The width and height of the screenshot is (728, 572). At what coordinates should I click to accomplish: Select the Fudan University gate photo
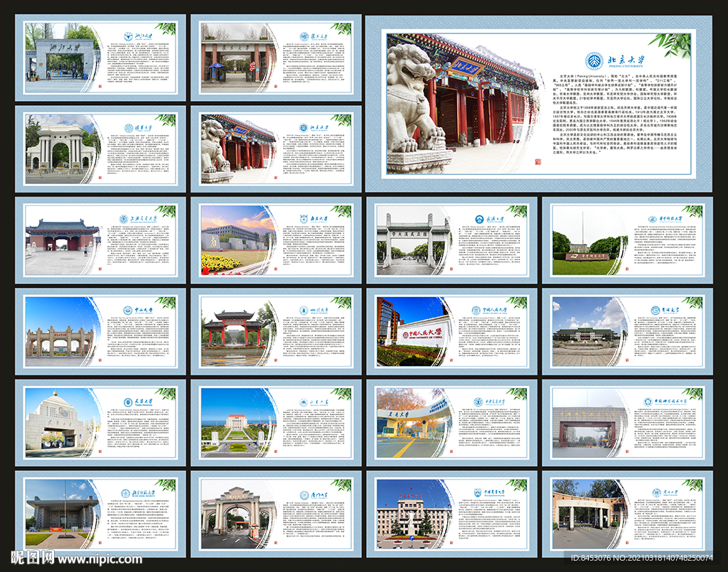point(239,58)
